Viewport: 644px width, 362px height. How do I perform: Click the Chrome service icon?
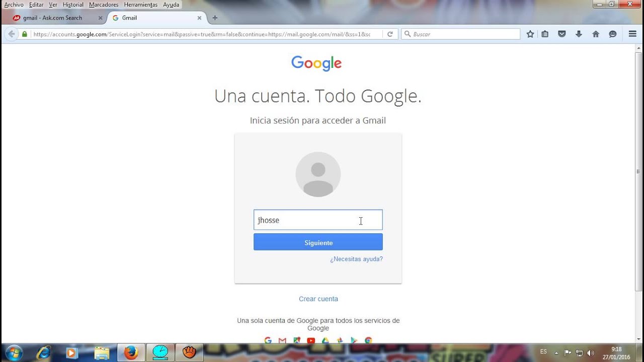[368, 340]
